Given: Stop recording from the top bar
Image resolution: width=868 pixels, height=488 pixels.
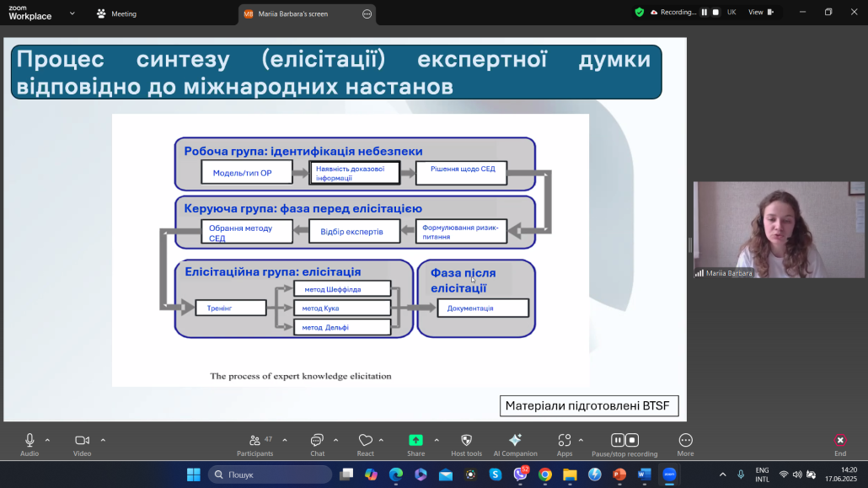Looking at the screenshot, I should (715, 13).
